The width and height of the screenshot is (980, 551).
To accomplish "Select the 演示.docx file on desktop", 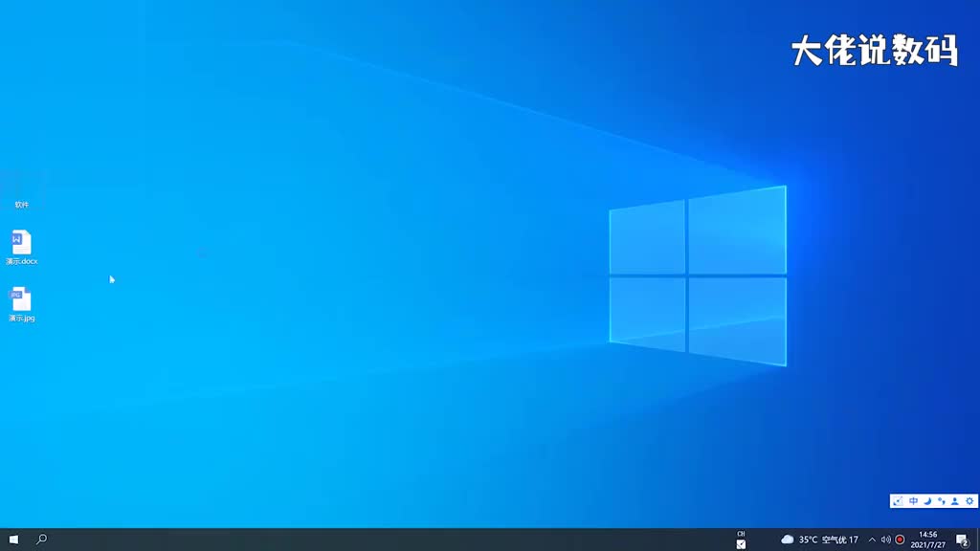I will tap(21, 247).
